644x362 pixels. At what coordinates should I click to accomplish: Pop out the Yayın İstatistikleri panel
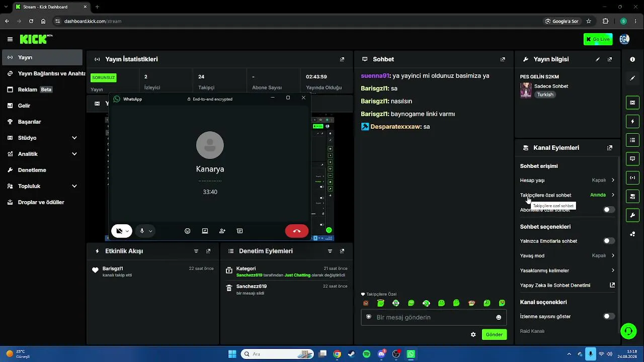[x=342, y=59]
